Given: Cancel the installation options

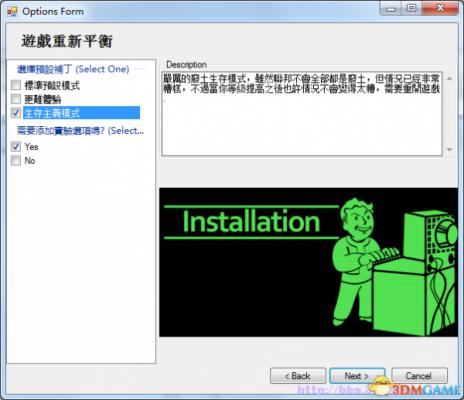Looking at the screenshot, I should click(419, 376).
